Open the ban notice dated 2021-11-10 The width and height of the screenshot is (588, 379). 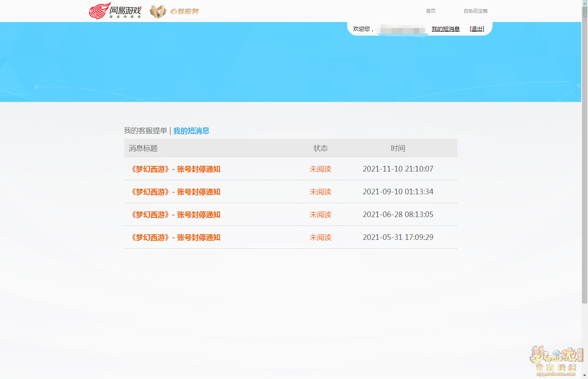tap(175, 169)
